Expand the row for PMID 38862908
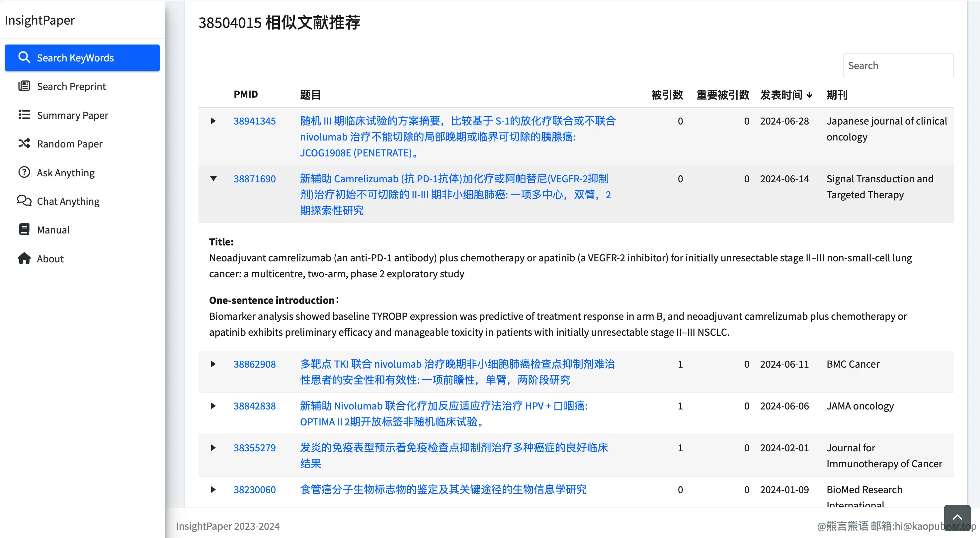The width and height of the screenshot is (980, 538). 213,364
